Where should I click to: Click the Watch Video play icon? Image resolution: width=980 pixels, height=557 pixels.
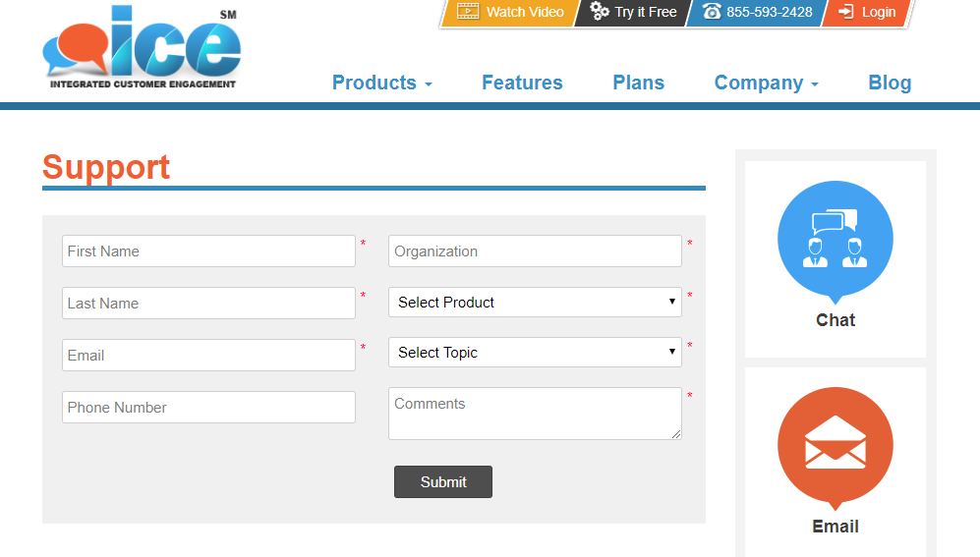[x=468, y=12]
